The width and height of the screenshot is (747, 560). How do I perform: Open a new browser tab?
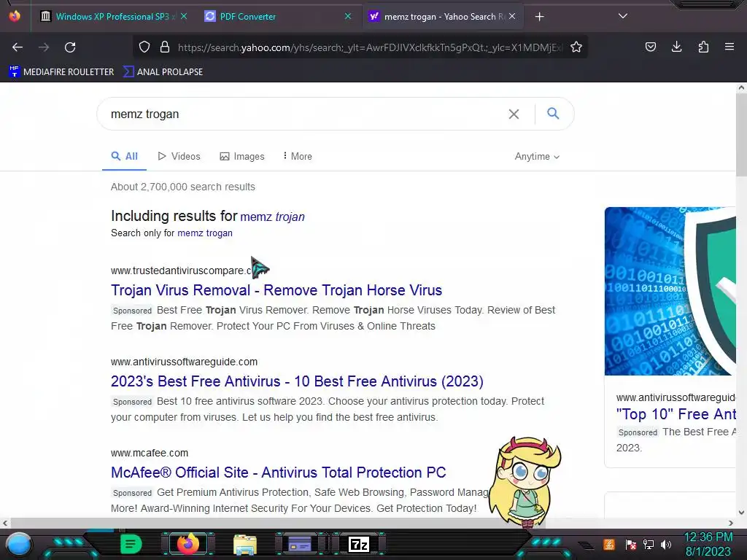pyautogui.click(x=539, y=17)
